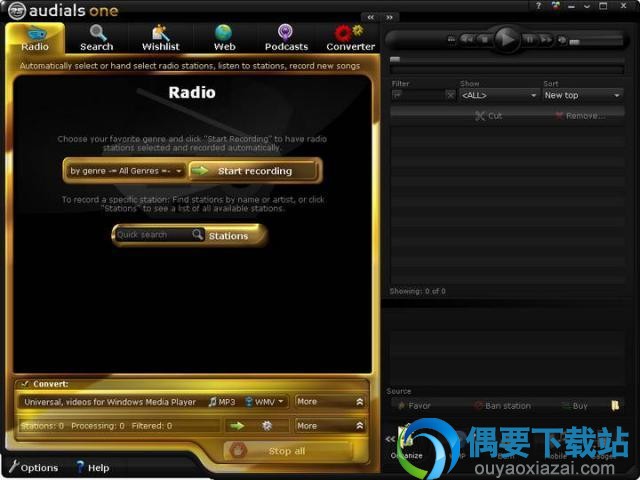Click the rewind button in the player
640x480 pixels.
tap(467, 40)
